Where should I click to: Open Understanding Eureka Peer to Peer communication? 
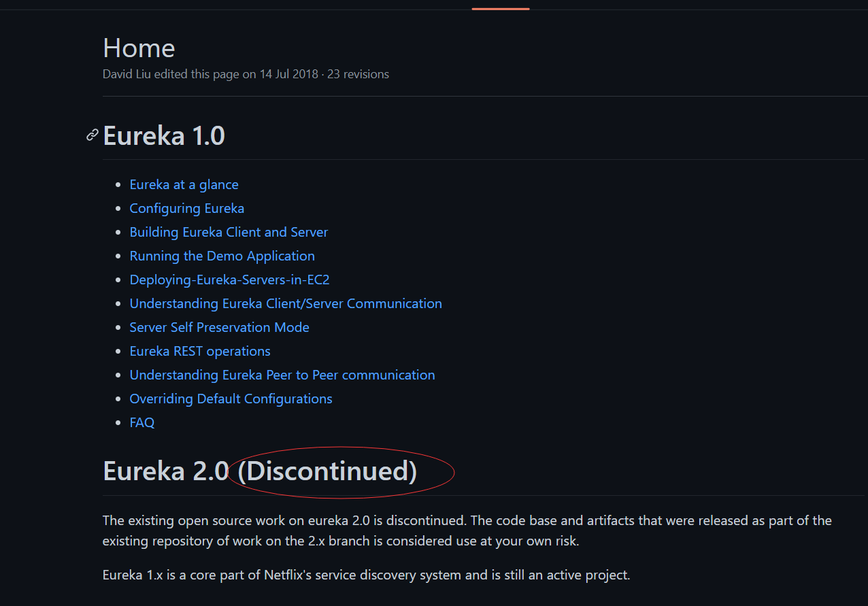click(282, 375)
